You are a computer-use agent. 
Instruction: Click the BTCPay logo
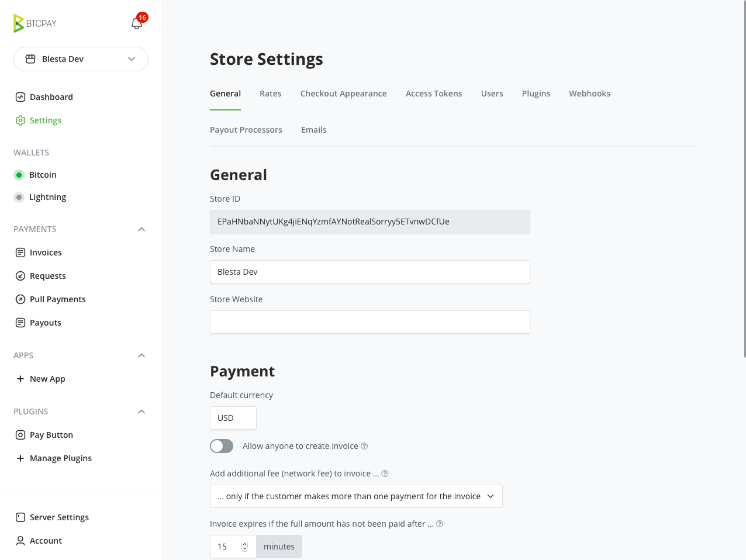35,23
